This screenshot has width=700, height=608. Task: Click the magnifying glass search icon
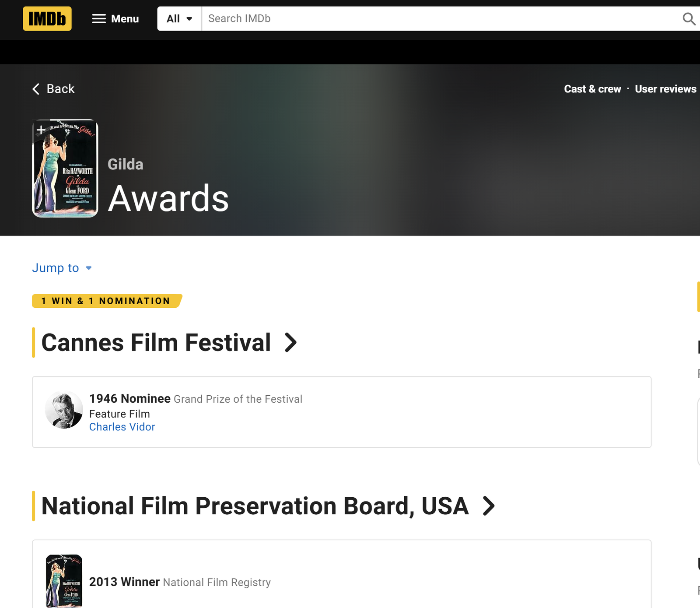pos(689,19)
